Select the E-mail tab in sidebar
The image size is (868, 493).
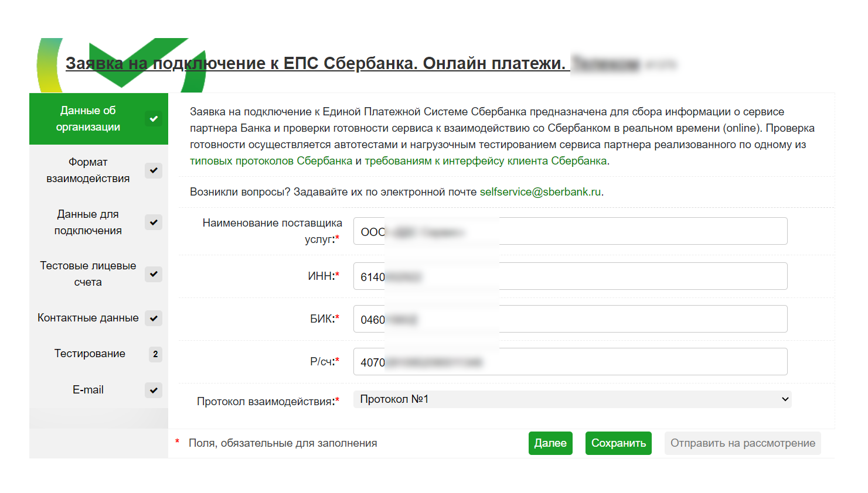tap(88, 390)
